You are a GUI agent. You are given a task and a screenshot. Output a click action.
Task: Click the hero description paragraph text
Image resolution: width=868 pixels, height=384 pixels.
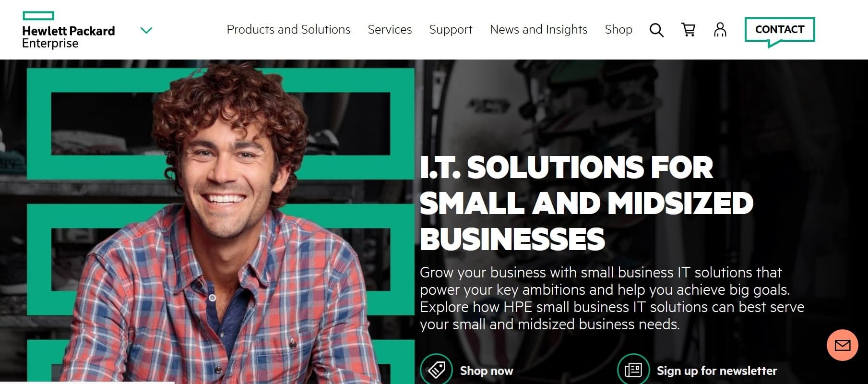[x=612, y=298]
